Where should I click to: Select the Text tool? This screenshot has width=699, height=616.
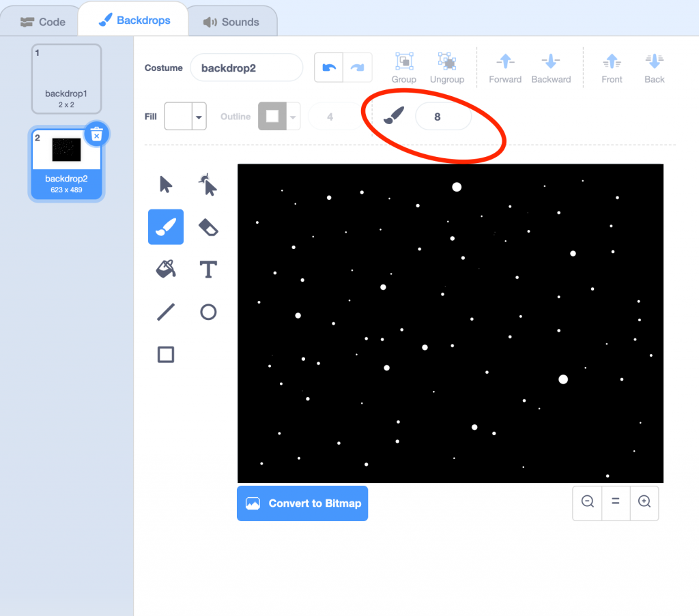[208, 269]
